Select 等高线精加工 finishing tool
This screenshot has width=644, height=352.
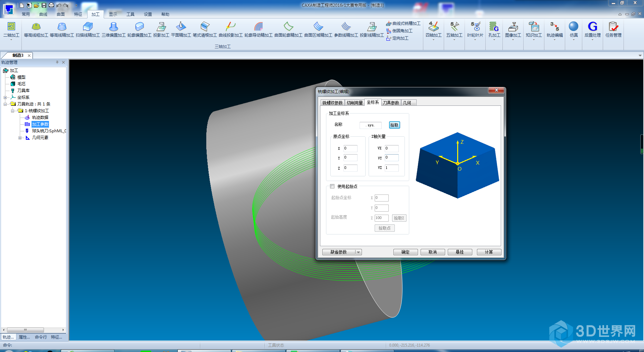click(62, 30)
